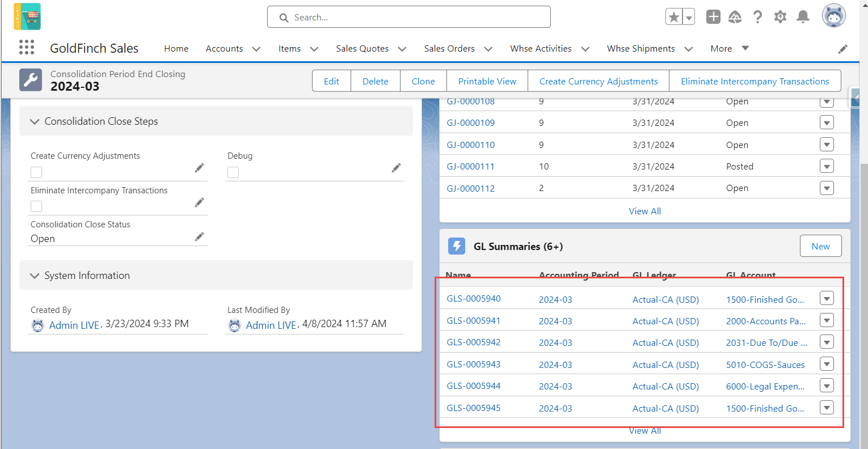Open row actions for GJ-0000109
Screen dimensions: 868x449
tap(827, 123)
